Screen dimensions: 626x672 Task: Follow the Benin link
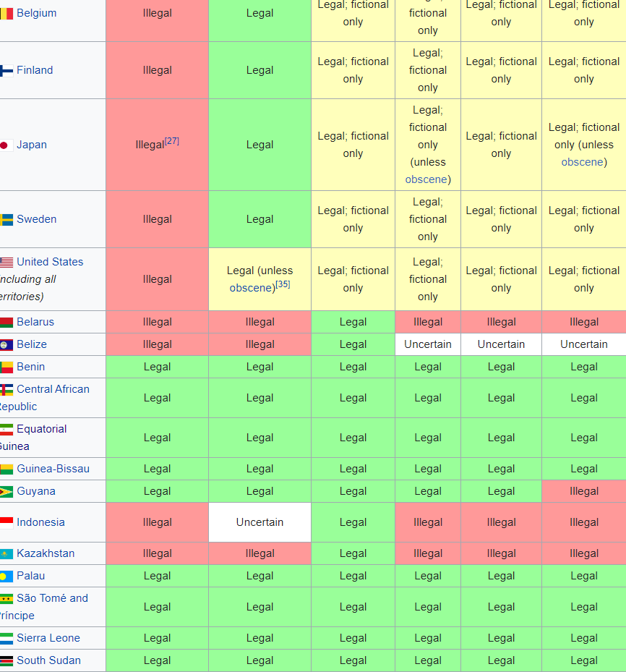(31, 367)
